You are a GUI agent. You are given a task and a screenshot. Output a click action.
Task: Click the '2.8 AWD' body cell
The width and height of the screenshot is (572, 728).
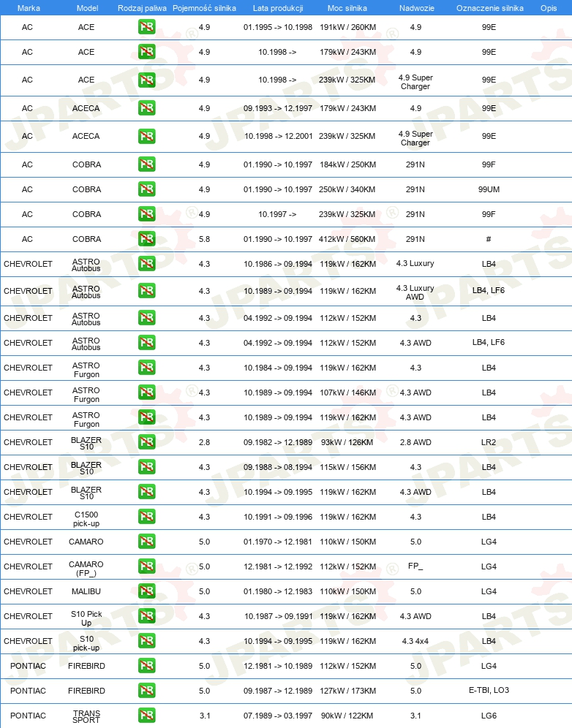415,442
